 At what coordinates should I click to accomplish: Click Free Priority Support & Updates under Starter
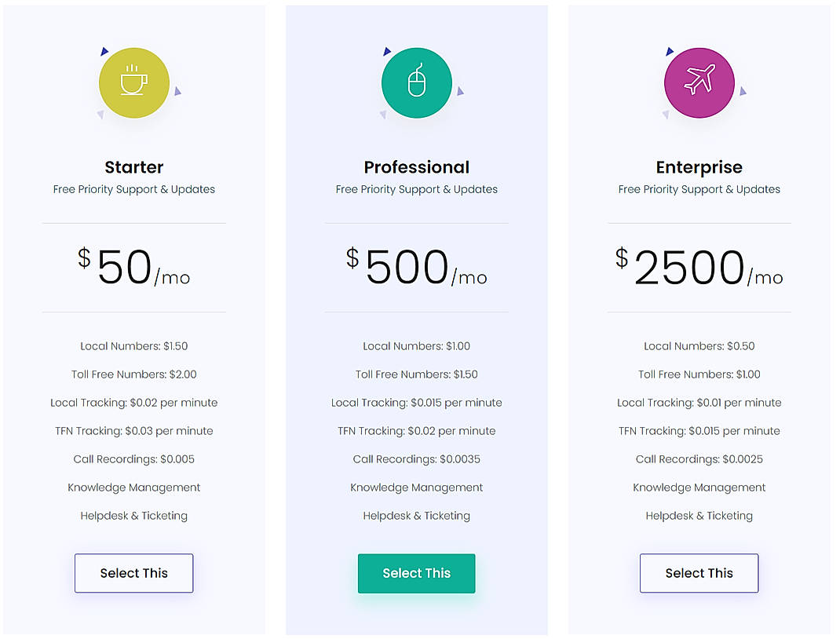point(133,189)
